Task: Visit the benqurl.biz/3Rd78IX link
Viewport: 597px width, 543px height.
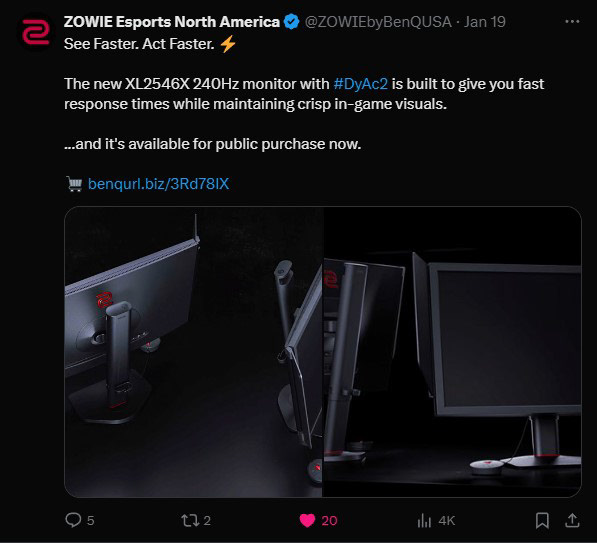Action: [158, 184]
